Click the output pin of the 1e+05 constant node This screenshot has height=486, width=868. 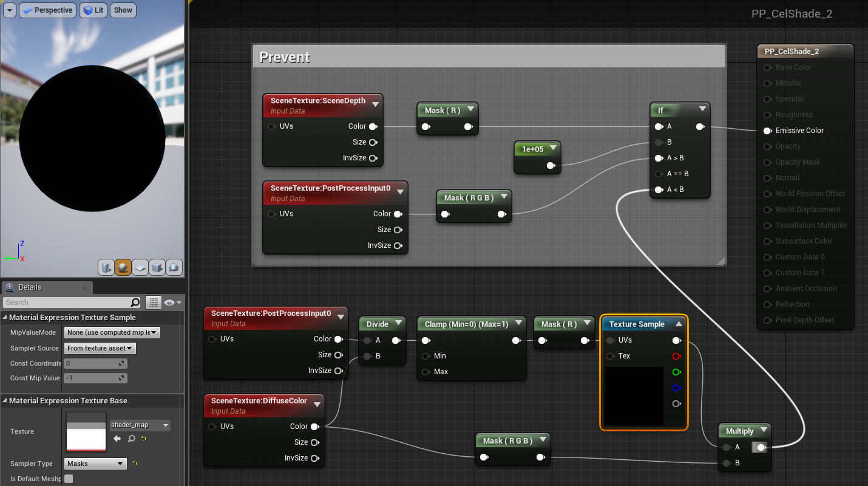551,165
